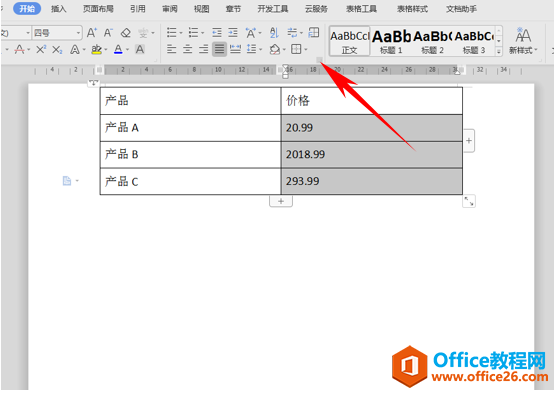Viewport: 555px width, 394px height.
Task: Expand the styles gallery more arrow
Action: 499,52
